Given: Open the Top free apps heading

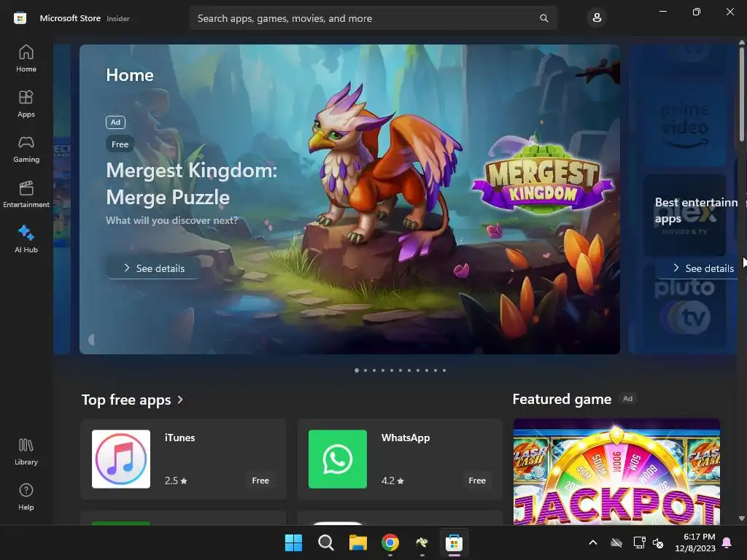Looking at the screenshot, I should (x=126, y=400).
